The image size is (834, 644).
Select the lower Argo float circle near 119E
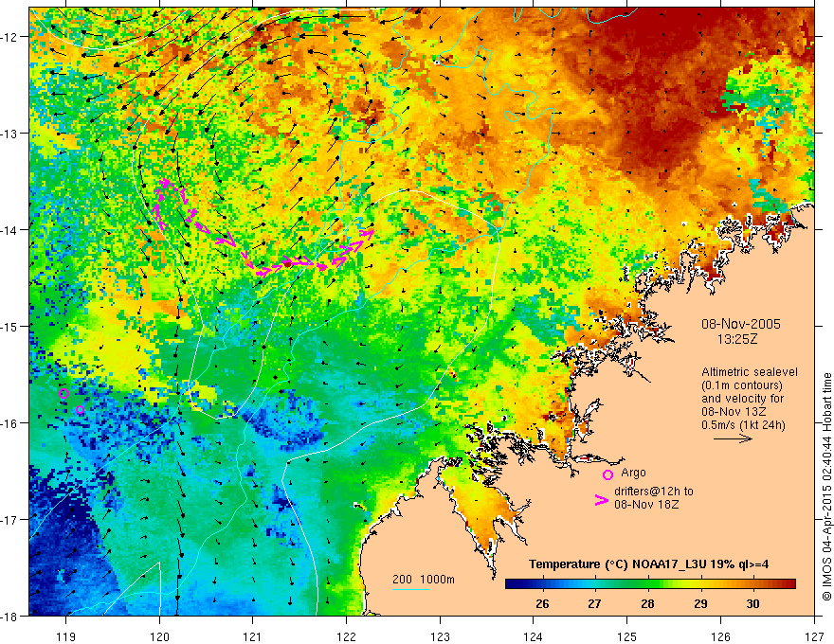[80, 410]
